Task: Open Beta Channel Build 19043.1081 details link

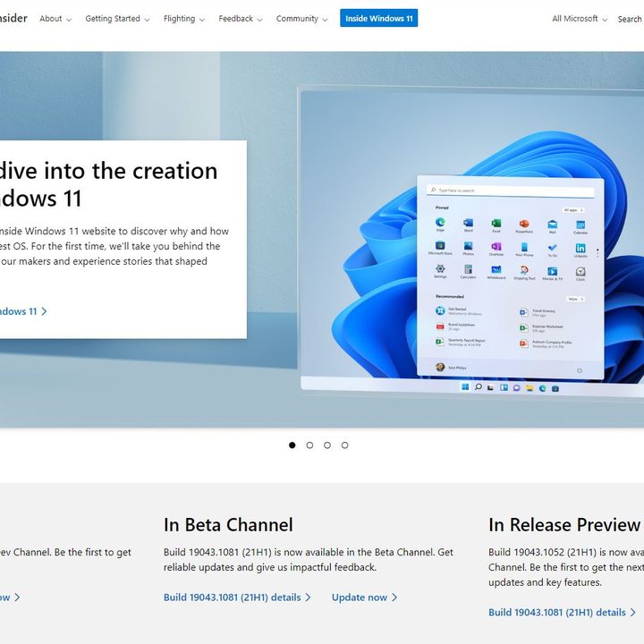Action: (x=237, y=597)
